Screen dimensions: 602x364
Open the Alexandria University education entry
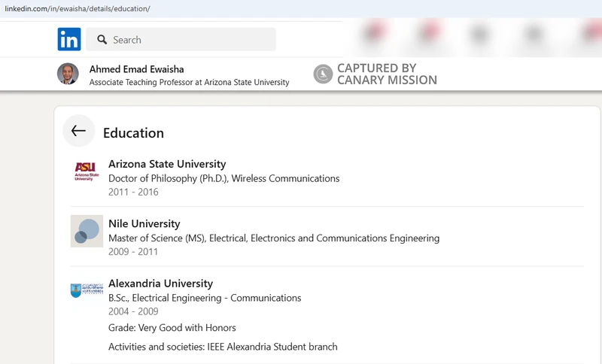(x=160, y=284)
